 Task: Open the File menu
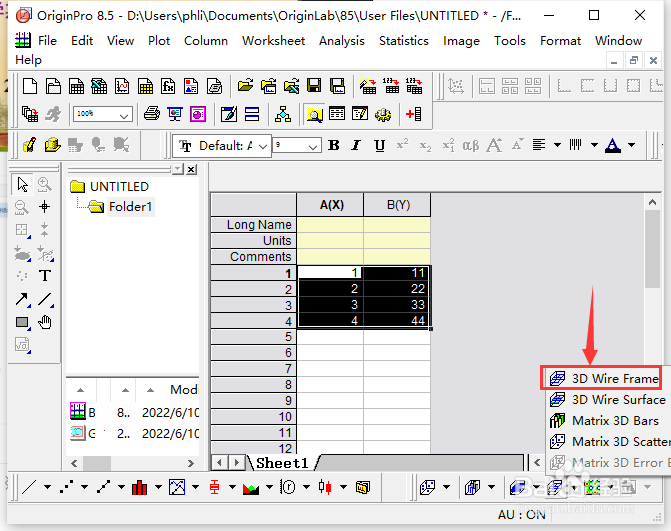tap(47, 41)
